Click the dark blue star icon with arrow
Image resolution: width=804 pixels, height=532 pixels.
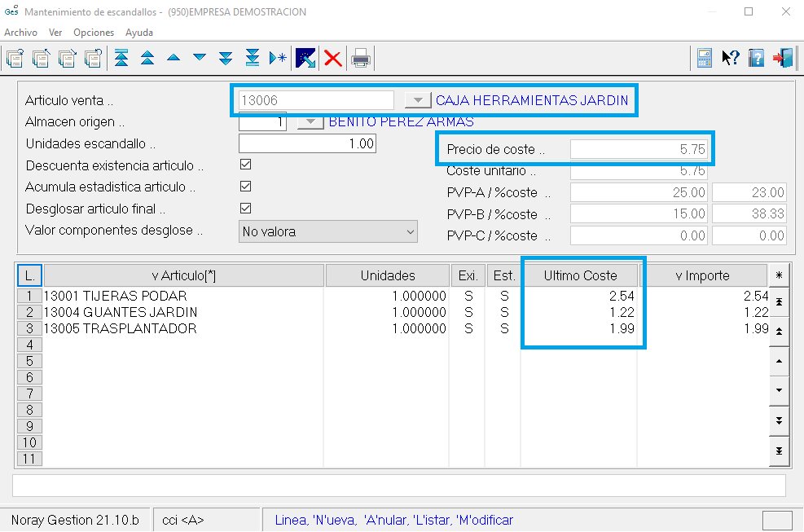[305, 58]
